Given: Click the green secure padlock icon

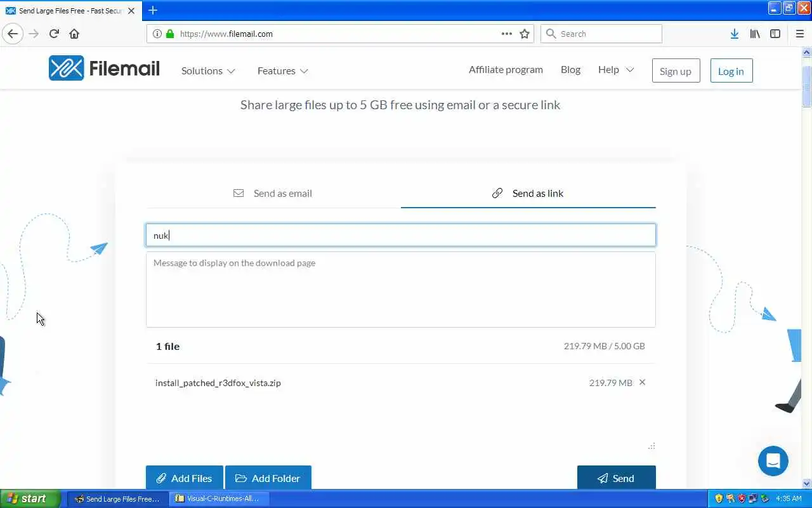Looking at the screenshot, I should click(x=169, y=34).
